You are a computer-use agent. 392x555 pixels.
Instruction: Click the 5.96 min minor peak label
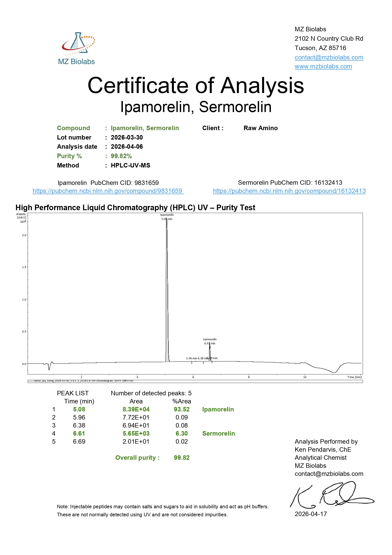point(192,358)
